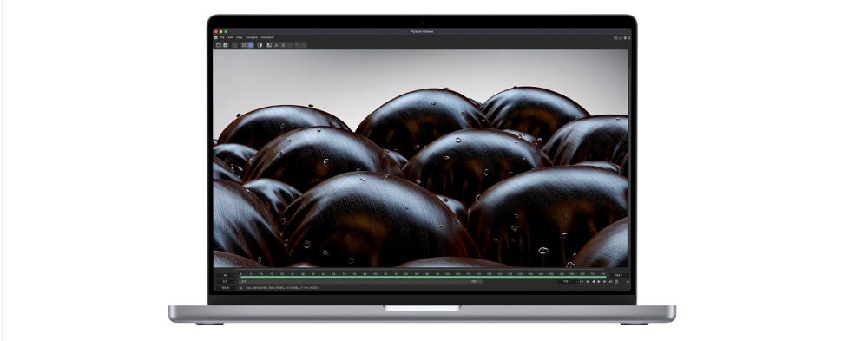This screenshot has height=341, width=868.
Task: Jump to the first frame
Action: [582, 282]
